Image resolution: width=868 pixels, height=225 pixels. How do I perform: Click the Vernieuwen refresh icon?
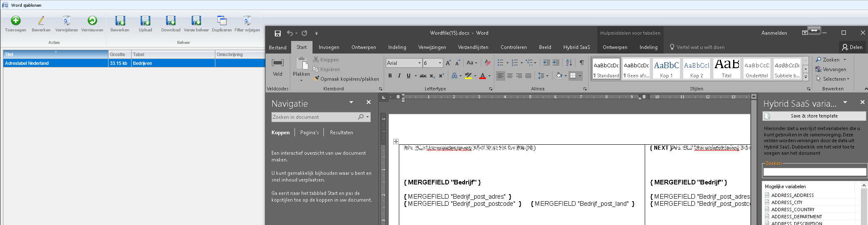click(92, 21)
